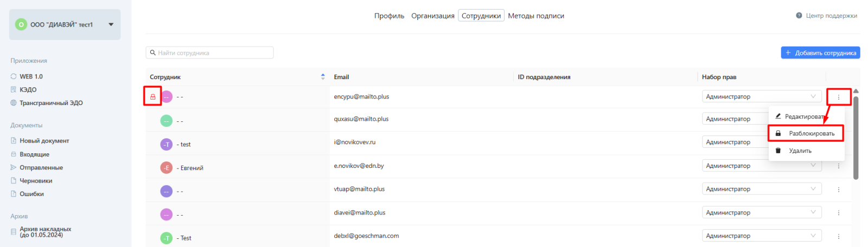The width and height of the screenshot is (868, 247).
Task: Open the Методы подписи tab
Action: click(x=535, y=16)
